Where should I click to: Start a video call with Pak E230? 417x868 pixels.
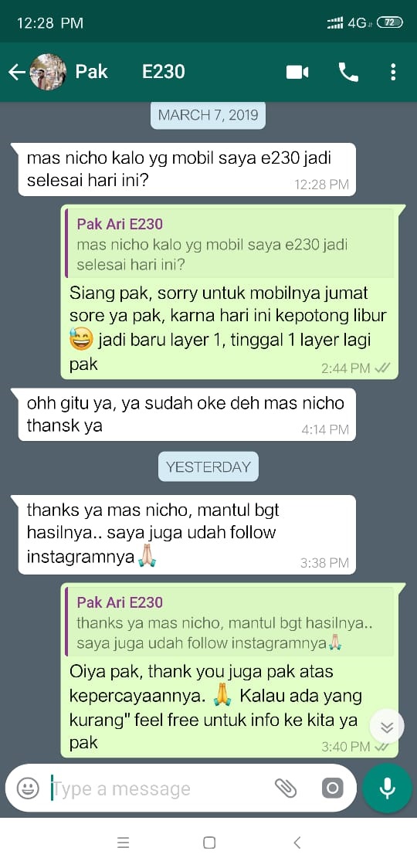297,73
